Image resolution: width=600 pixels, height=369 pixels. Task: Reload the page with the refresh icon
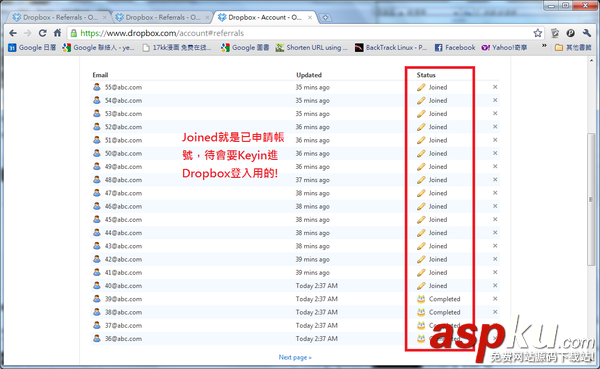42,33
